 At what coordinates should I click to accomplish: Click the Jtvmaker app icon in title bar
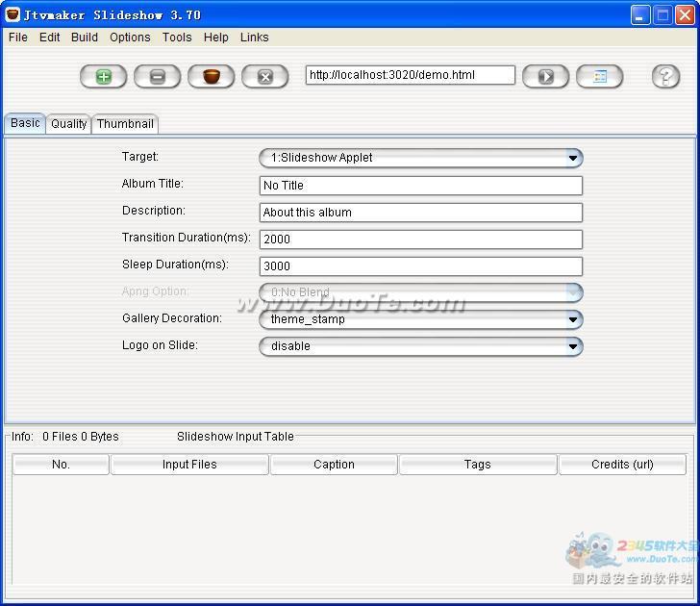[x=12, y=14]
